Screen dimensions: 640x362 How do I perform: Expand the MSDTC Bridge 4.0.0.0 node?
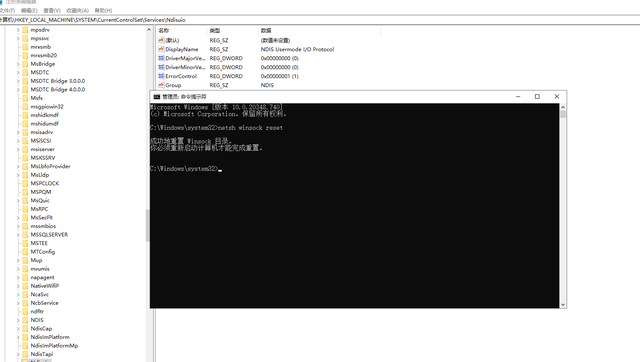click(18, 90)
